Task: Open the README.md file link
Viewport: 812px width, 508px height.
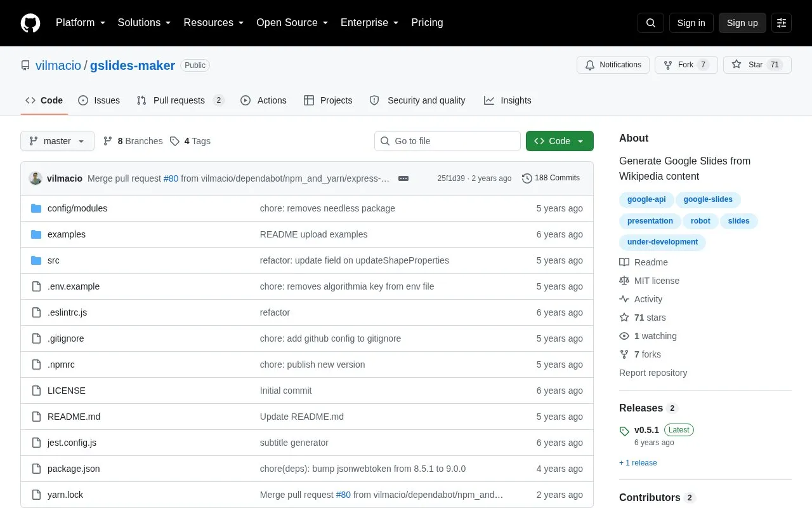Action: click(74, 417)
